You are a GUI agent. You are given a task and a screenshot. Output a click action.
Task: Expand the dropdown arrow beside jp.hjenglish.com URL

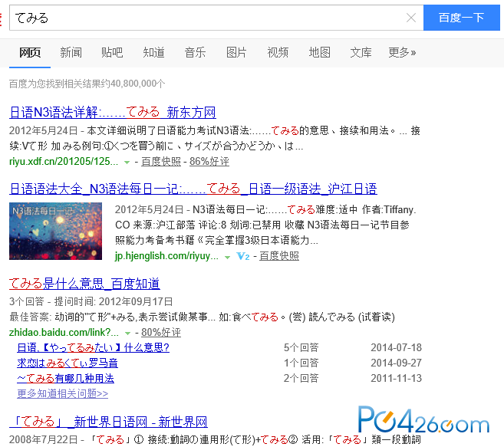(227, 257)
